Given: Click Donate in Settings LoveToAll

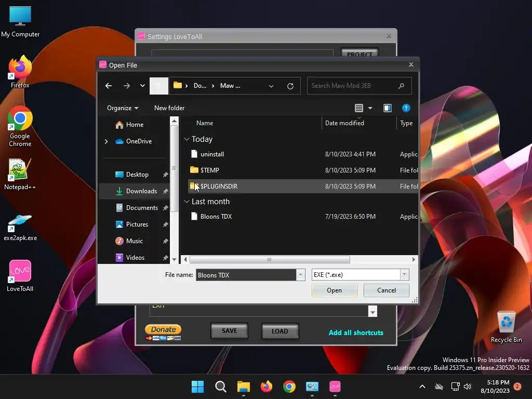Looking at the screenshot, I should point(163,332).
